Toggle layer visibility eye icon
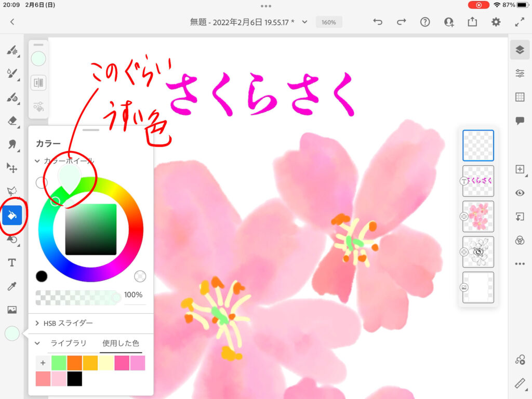 click(x=520, y=193)
